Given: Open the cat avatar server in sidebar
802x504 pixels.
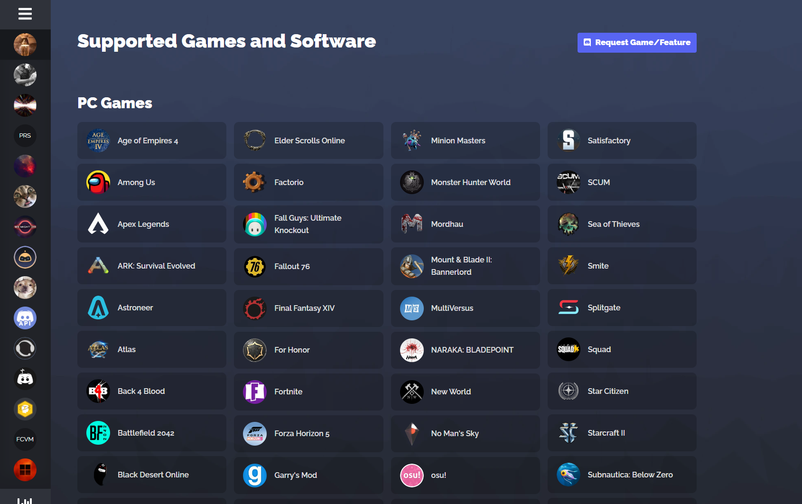Looking at the screenshot, I should (x=25, y=196).
